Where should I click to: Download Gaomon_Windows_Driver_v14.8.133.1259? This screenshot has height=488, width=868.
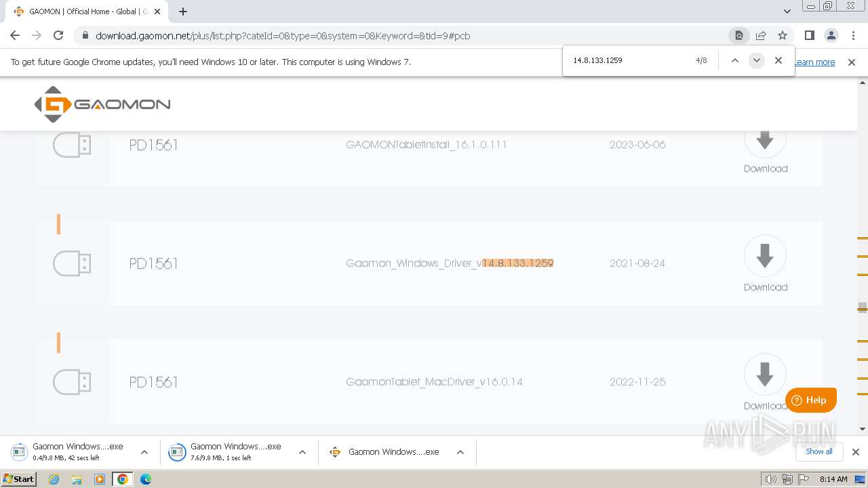[765, 264]
